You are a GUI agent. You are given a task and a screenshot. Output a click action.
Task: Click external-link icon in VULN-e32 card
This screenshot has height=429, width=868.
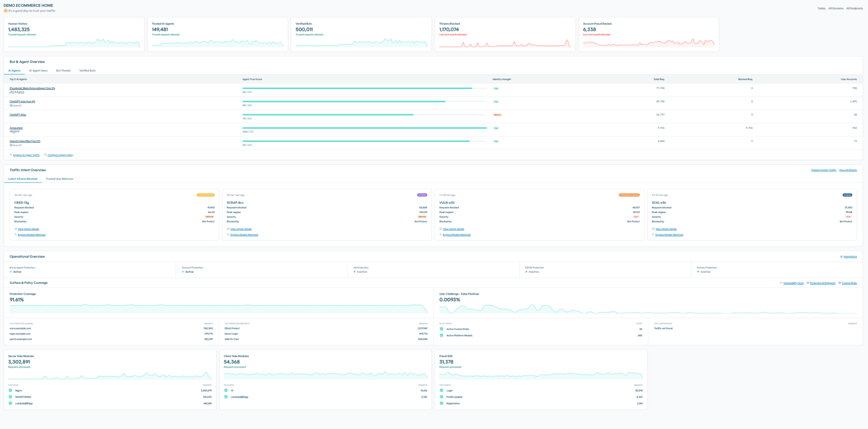click(x=441, y=229)
